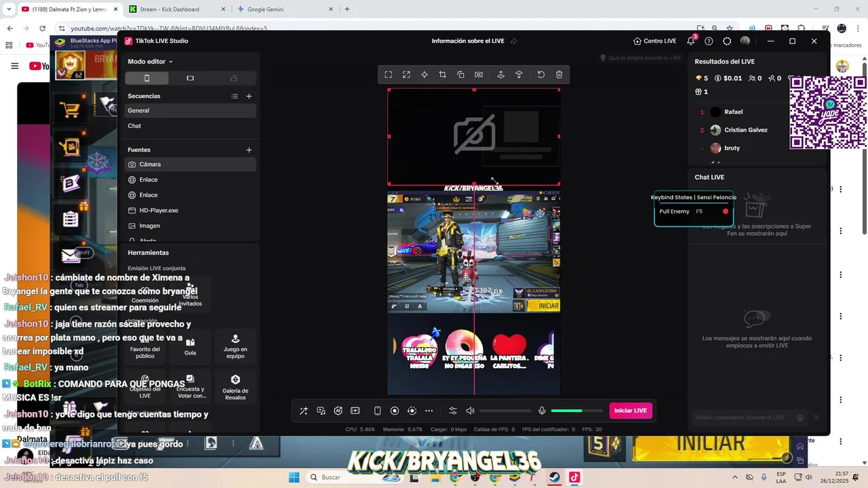
Task: Select the crop tool in canvas toolbar
Action: [442, 75]
